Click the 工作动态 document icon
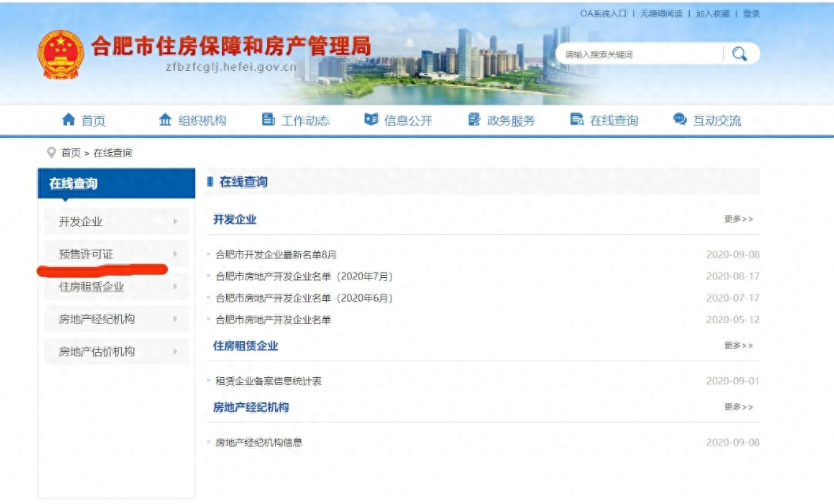Image resolution: width=834 pixels, height=504 pixels. 269,120
